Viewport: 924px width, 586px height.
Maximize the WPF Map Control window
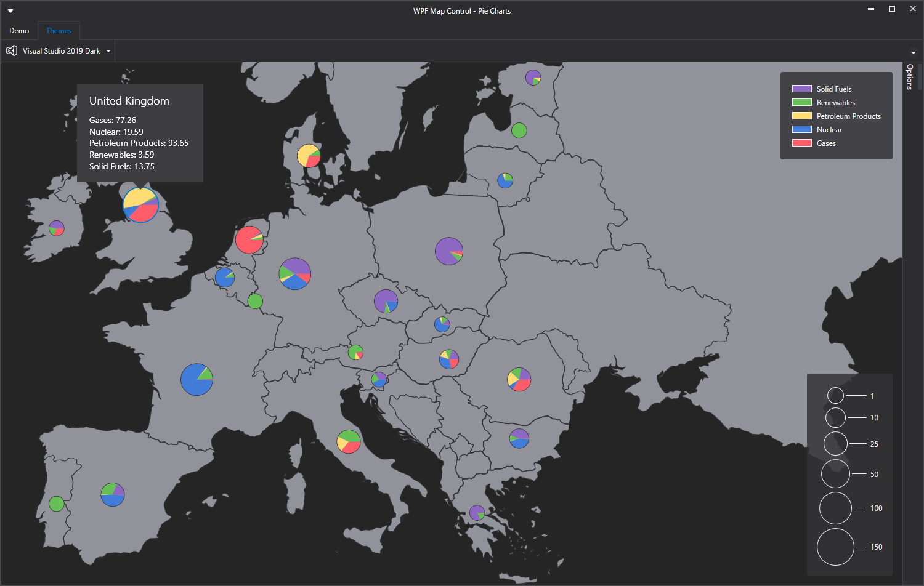click(891, 9)
